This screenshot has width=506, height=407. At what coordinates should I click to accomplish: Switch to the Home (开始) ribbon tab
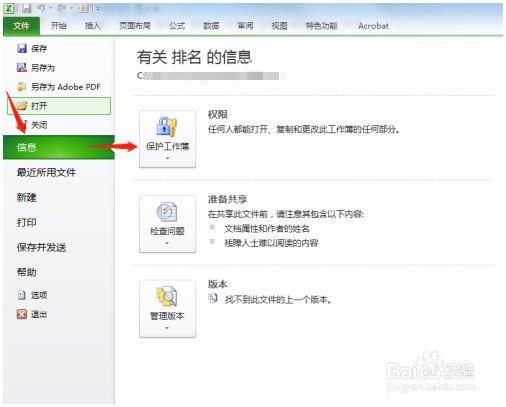[58, 26]
